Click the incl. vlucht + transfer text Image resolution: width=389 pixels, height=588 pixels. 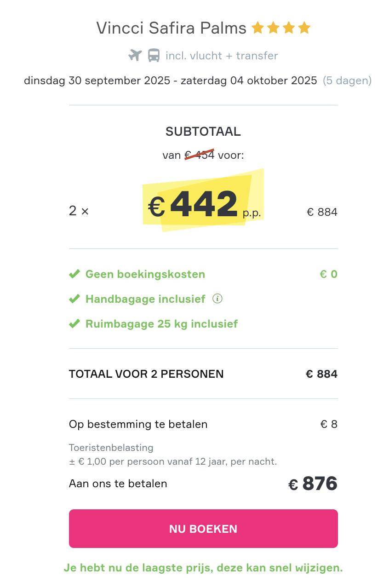222,56
